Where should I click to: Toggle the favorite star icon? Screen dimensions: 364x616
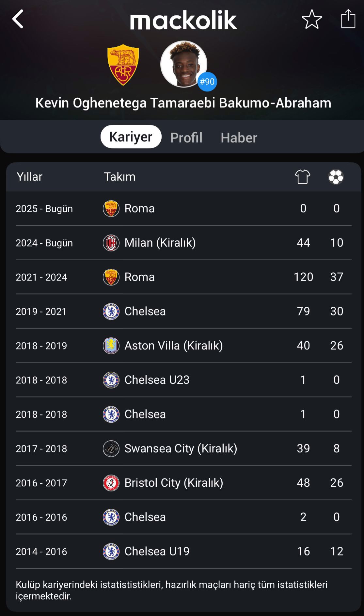312,19
